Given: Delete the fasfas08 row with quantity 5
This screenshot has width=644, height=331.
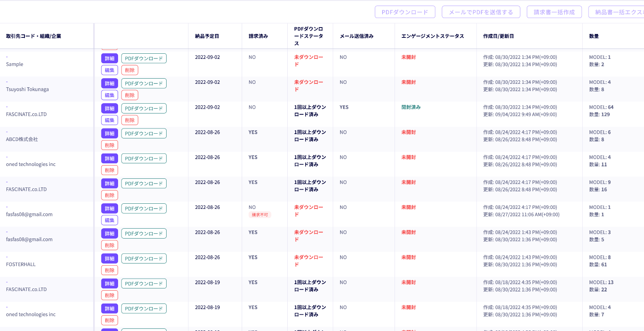Looking at the screenshot, I should (x=109, y=245).
